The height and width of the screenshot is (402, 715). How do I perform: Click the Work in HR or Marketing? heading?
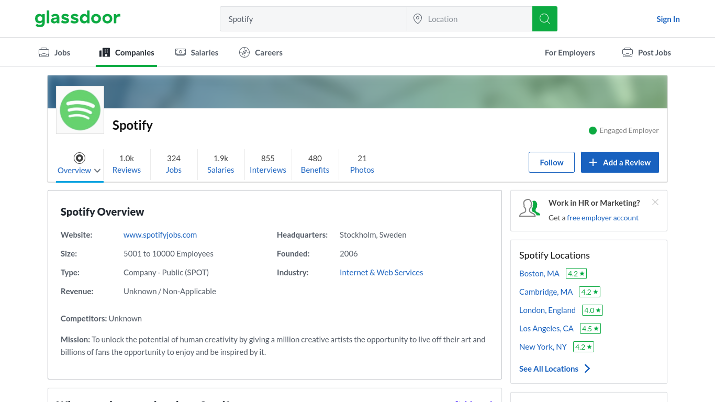594,203
